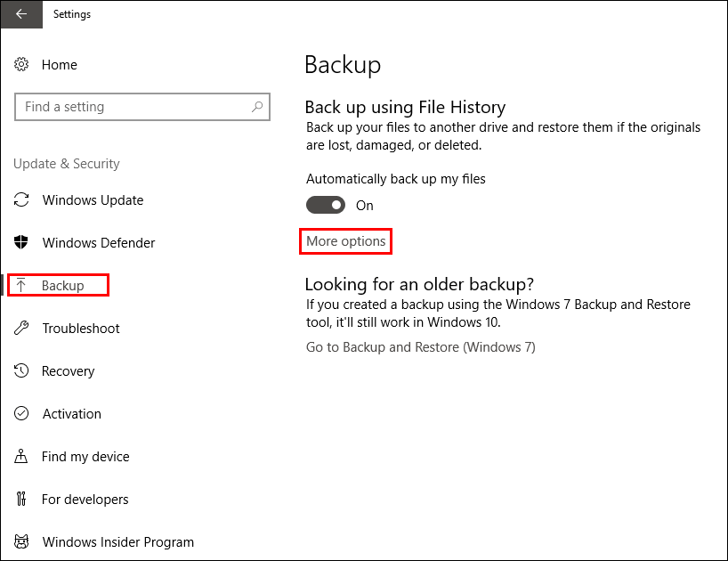Click the Home gear icon
The width and height of the screenshot is (728, 561).
[21, 64]
